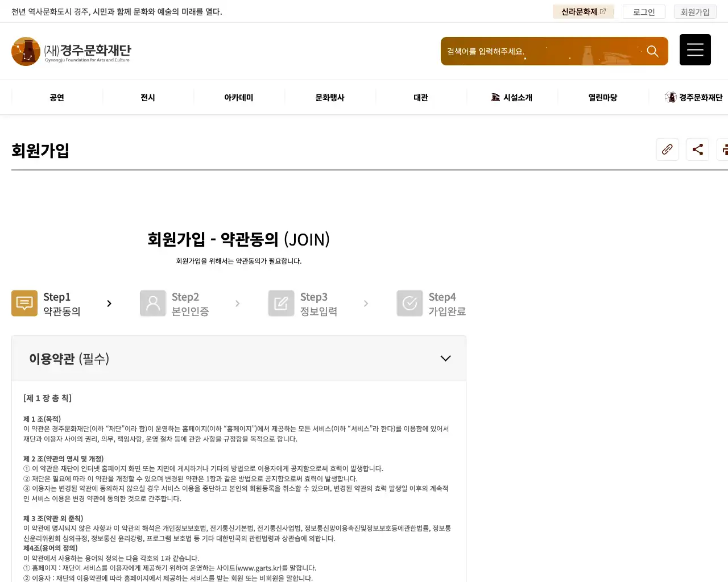Viewport: 728px width, 582px height.
Task: Collapse the 이용약관 (필수) section chevron
Action: click(445, 358)
